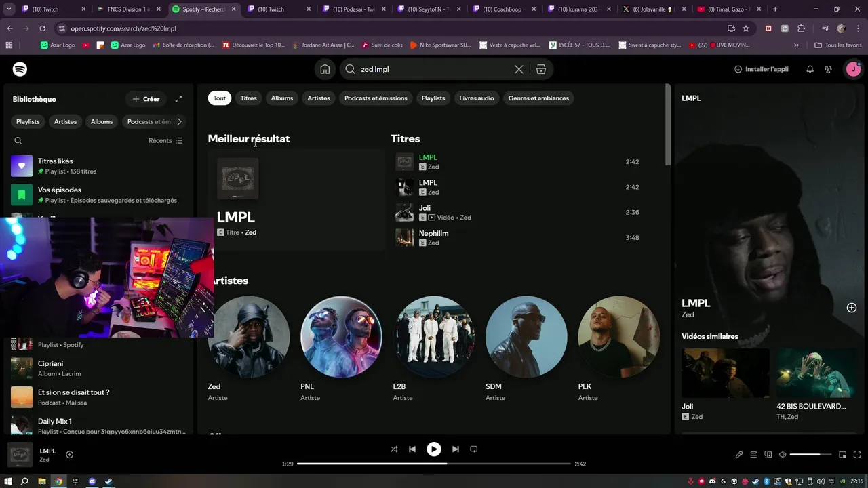
Task: Bookmark page with the Chrome star icon
Action: 746,28
